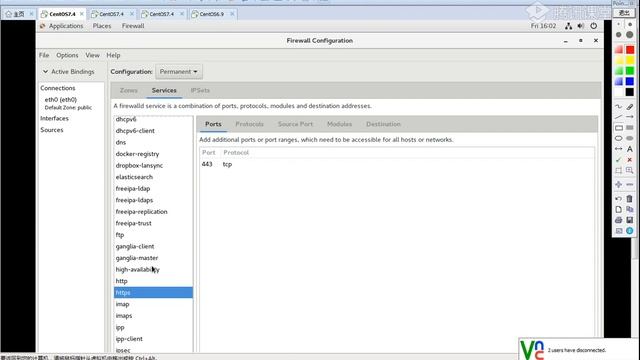The height and width of the screenshot is (360, 640).
Task: Open the View menu
Action: (x=92, y=55)
